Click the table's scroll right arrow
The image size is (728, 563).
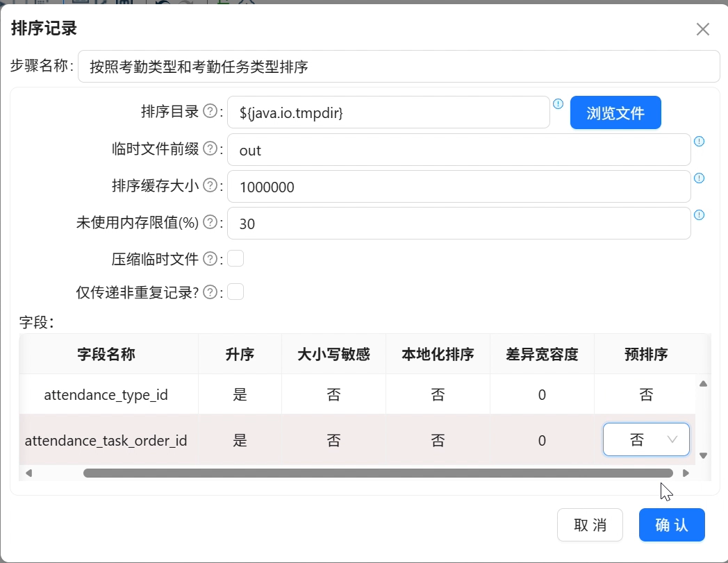[686, 473]
